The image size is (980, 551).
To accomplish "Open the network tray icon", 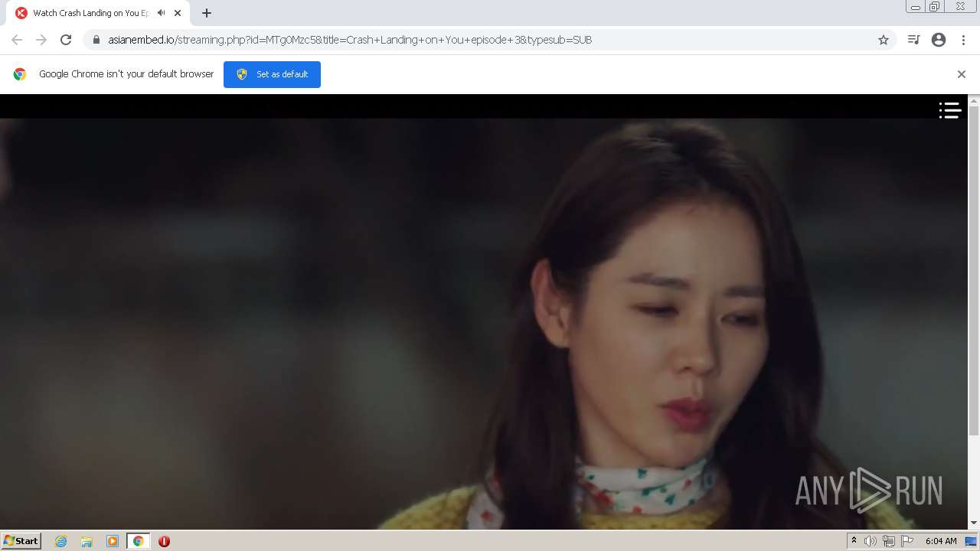I will click(889, 541).
